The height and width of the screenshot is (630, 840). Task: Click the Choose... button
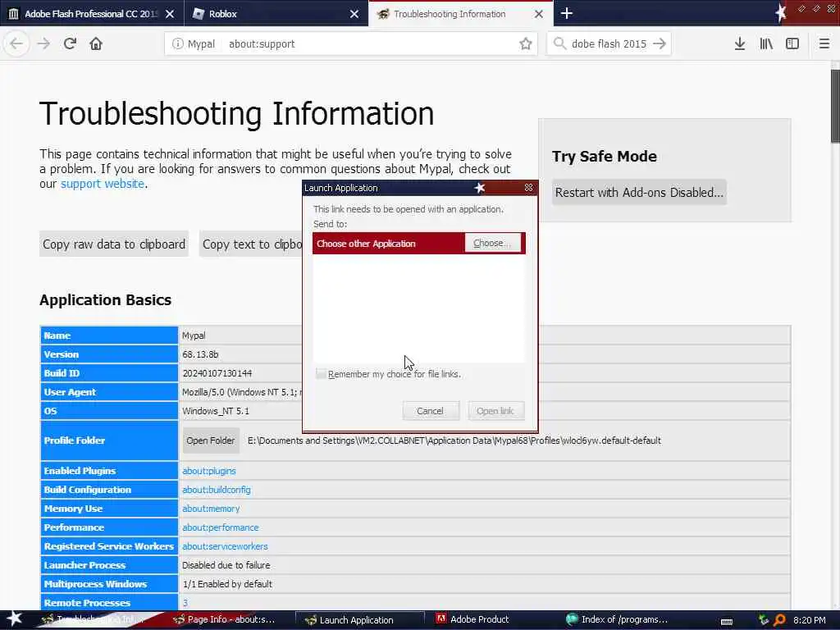pyautogui.click(x=492, y=243)
